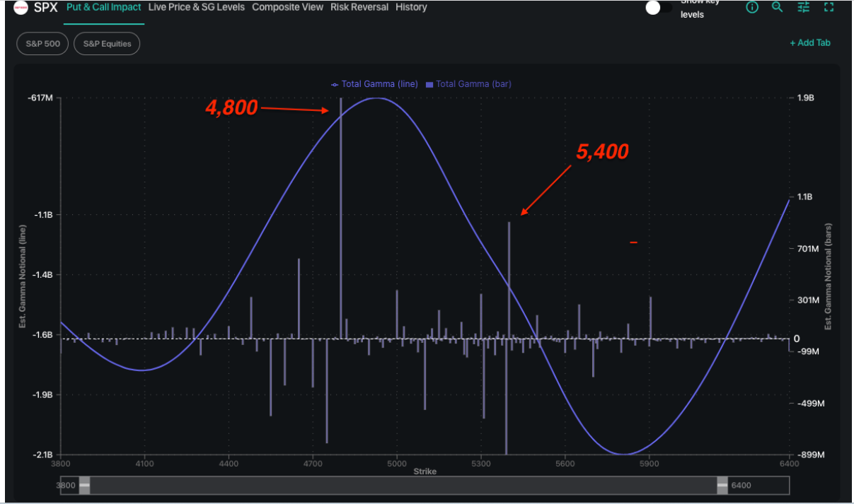Select the S&P Equities chip

[107, 44]
